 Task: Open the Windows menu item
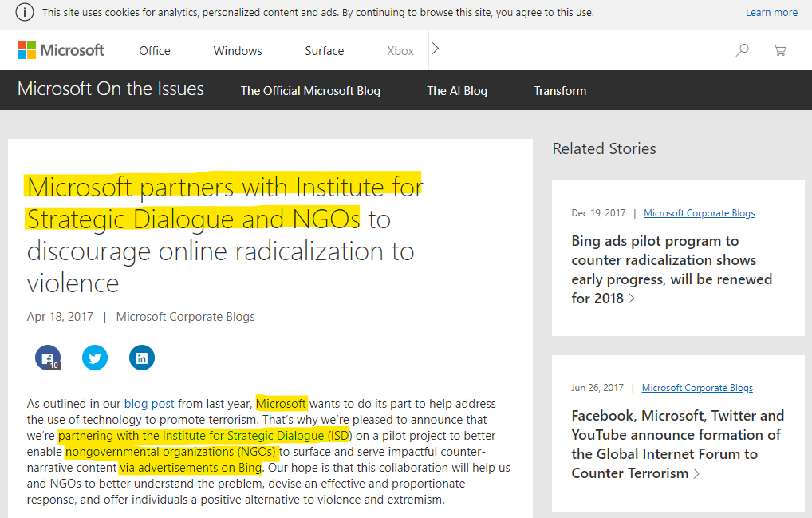[238, 51]
